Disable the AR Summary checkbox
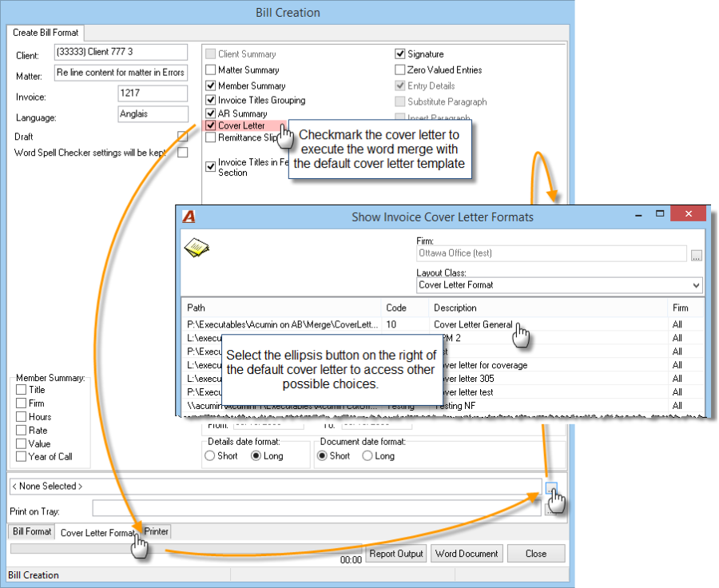 tap(210, 113)
